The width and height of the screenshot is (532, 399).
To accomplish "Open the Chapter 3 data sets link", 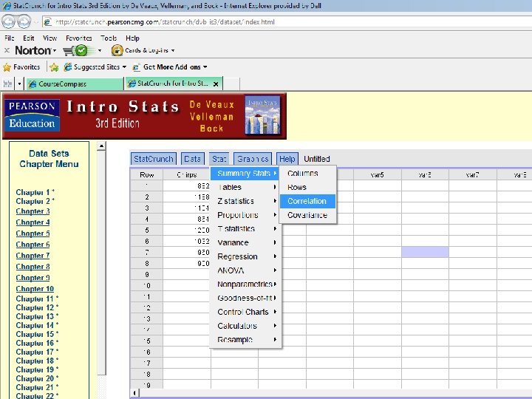I will tap(33, 211).
